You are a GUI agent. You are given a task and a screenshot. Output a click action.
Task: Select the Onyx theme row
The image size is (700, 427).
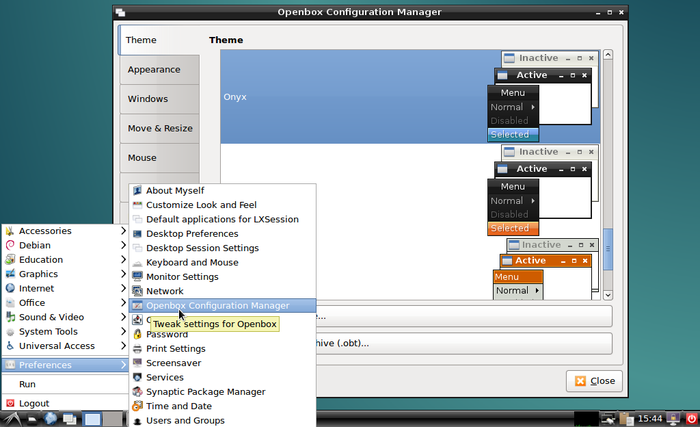pyautogui.click(x=410, y=97)
